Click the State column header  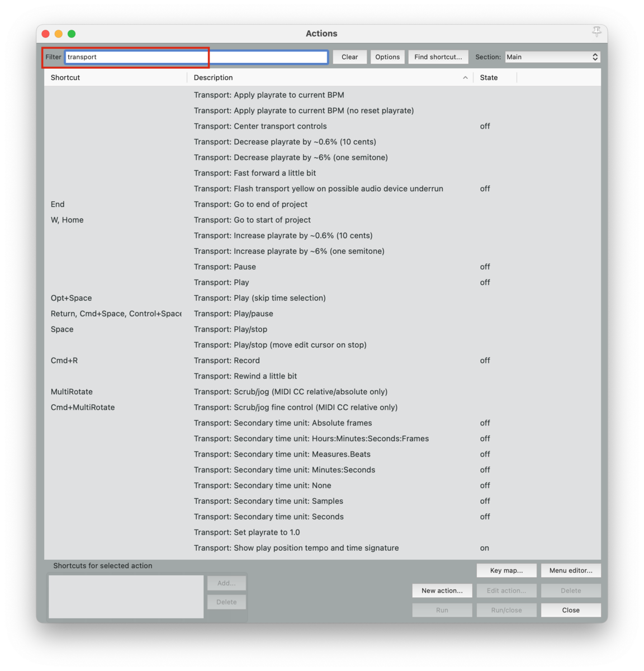[x=489, y=78]
